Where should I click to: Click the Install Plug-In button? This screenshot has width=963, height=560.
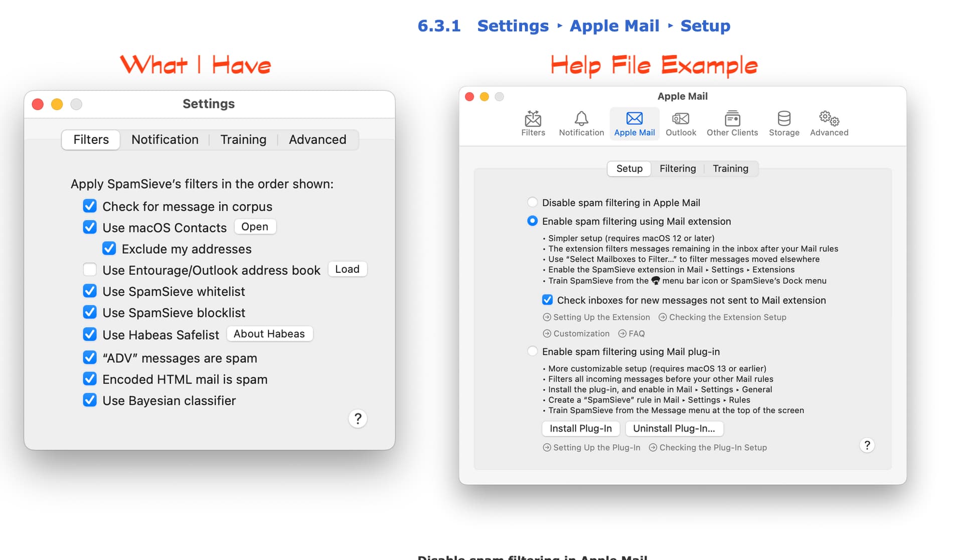pos(580,428)
